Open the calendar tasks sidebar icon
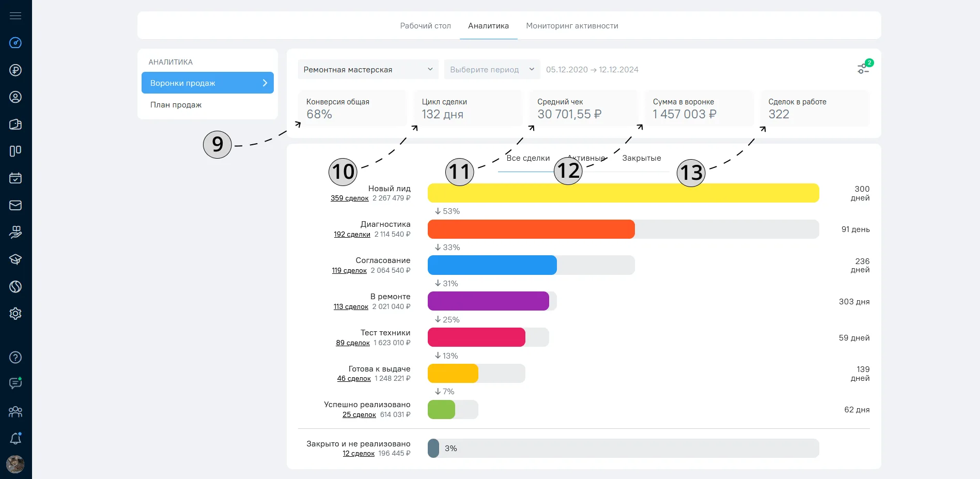This screenshot has width=980, height=479. [x=15, y=178]
